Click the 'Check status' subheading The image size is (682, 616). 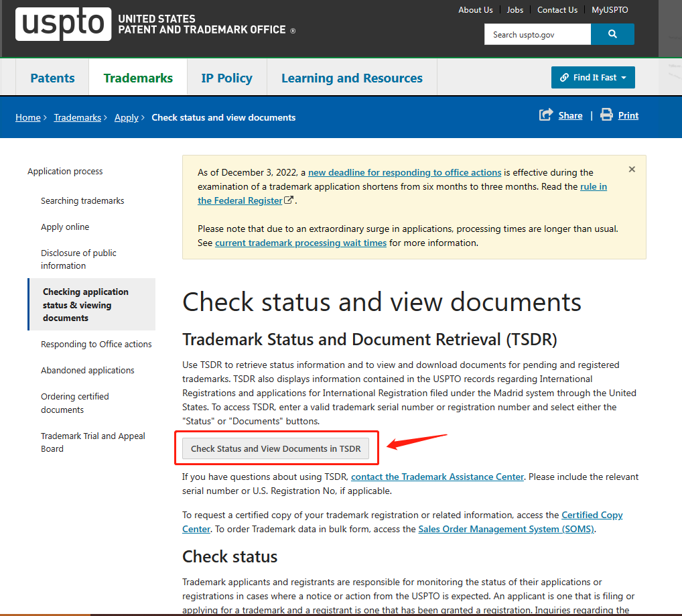tap(230, 557)
